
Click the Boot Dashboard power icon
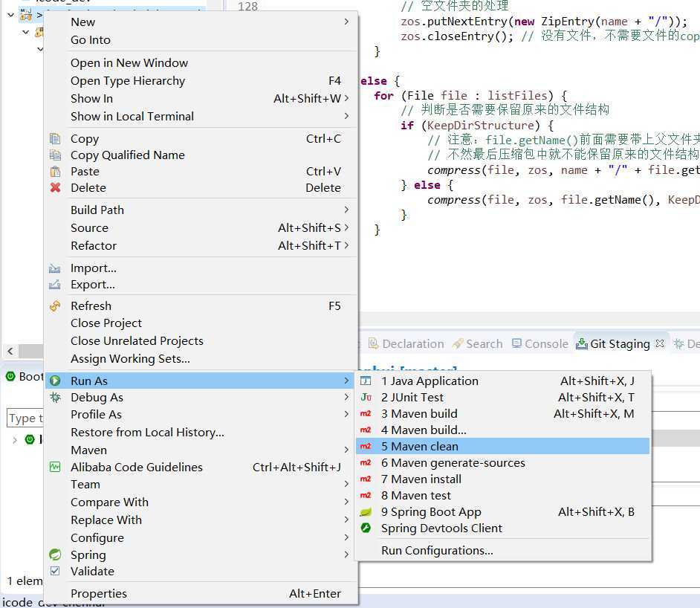10,376
